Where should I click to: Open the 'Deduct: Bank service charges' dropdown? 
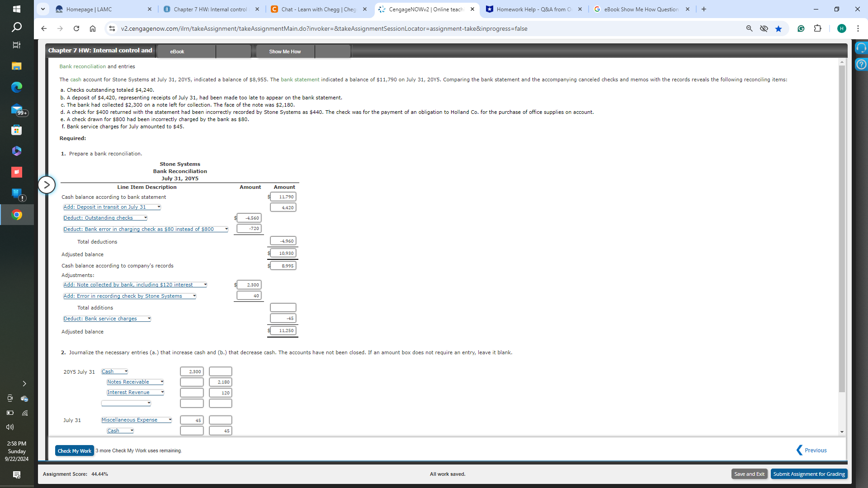click(107, 319)
